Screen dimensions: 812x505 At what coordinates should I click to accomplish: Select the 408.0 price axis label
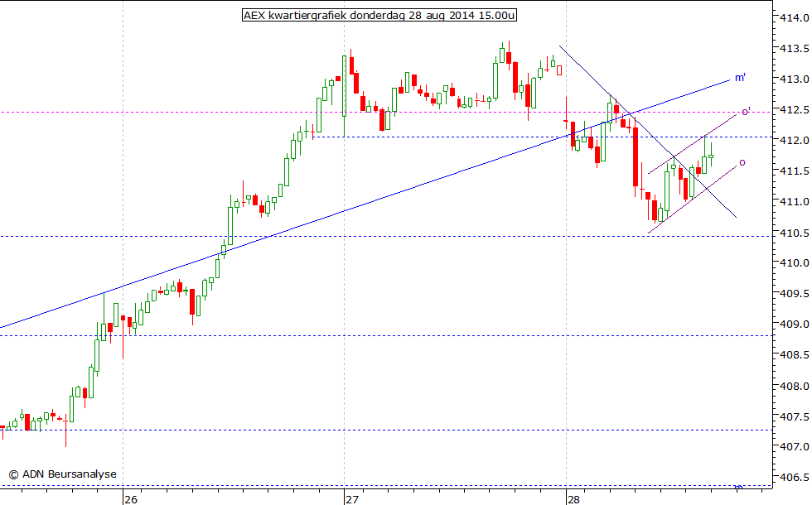click(795, 386)
